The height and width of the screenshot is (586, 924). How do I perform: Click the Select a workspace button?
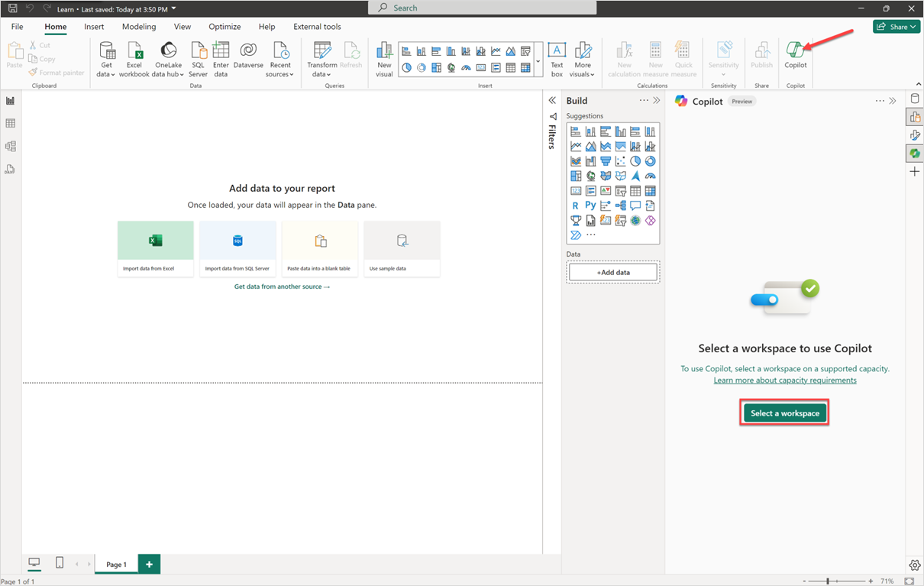pyautogui.click(x=784, y=411)
